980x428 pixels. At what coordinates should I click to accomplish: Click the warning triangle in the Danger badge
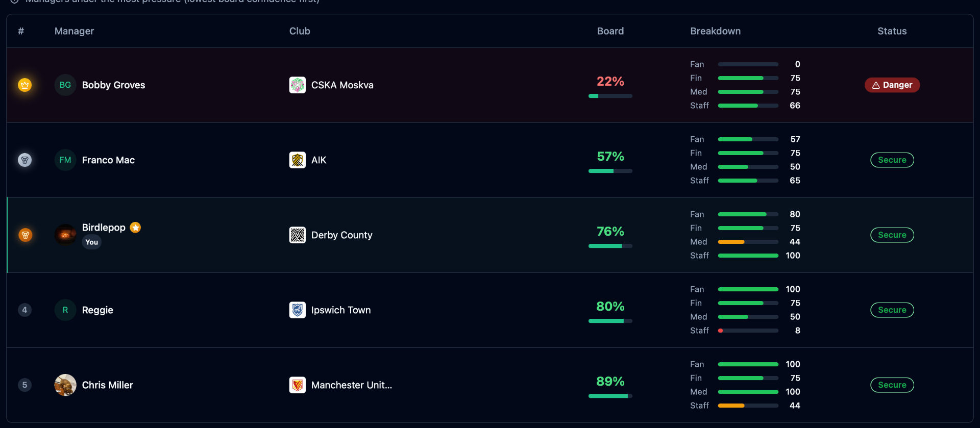point(876,85)
